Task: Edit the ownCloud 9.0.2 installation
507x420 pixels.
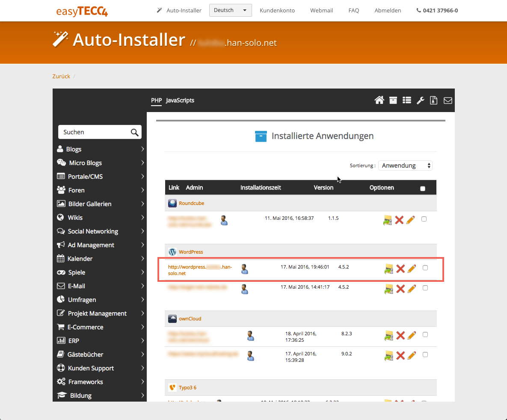Action: 412,356
